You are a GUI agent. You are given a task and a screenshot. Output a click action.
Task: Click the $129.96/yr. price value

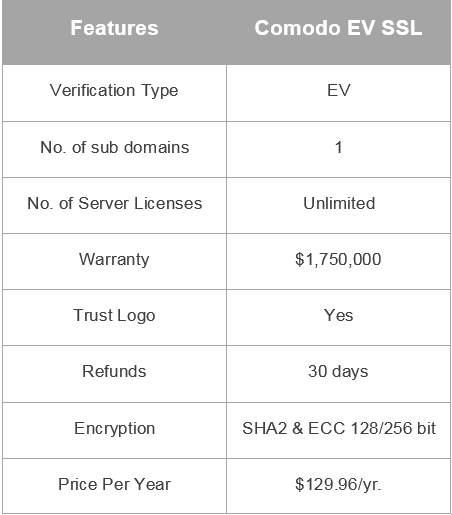[x=338, y=485]
